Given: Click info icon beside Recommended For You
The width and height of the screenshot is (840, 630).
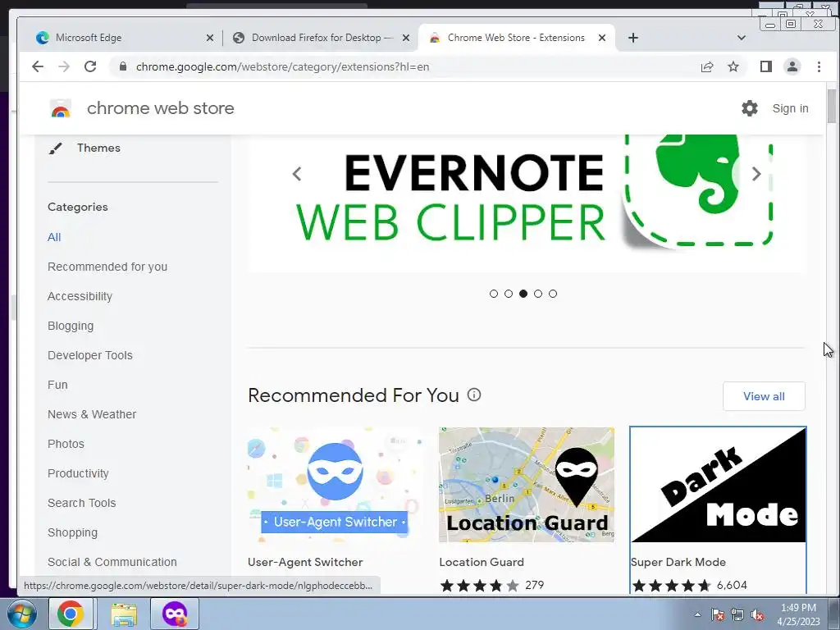Looking at the screenshot, I should tap(474, 395).
